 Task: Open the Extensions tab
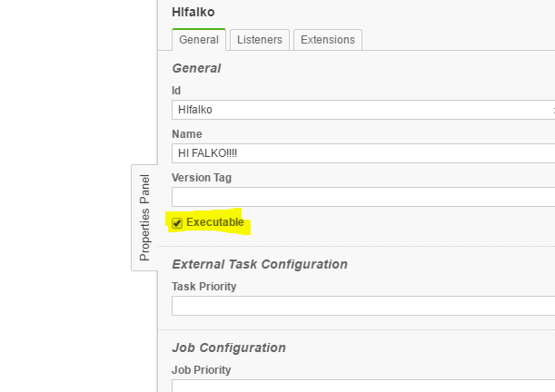pyautogui.click(x=328, y=40)
